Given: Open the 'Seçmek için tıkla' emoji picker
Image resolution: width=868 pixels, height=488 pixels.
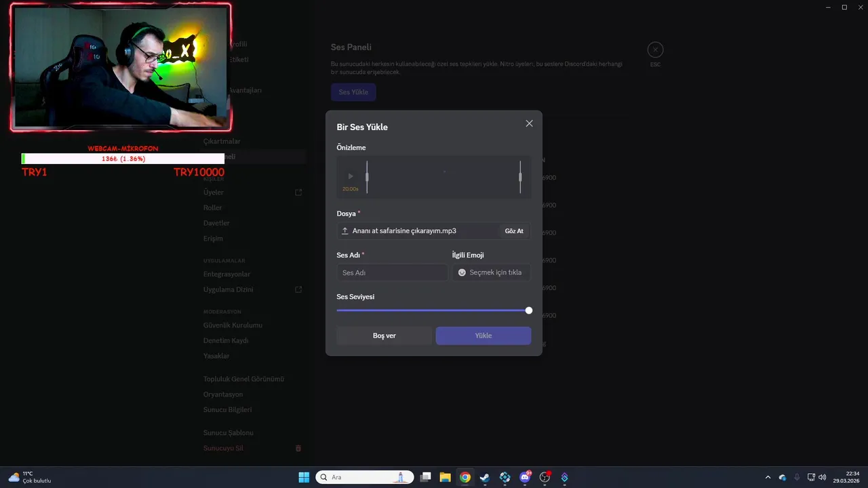Looking at the screenshot, I should coord(492,272).
